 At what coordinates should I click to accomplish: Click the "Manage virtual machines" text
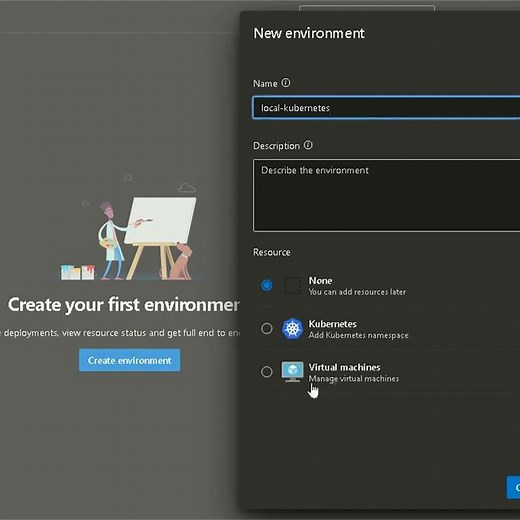click(353, 379)
